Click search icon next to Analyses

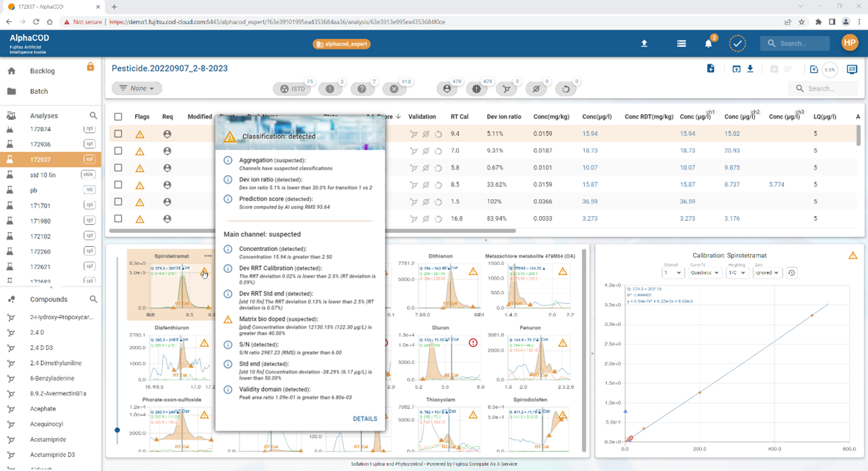click(x=94, y=116)
